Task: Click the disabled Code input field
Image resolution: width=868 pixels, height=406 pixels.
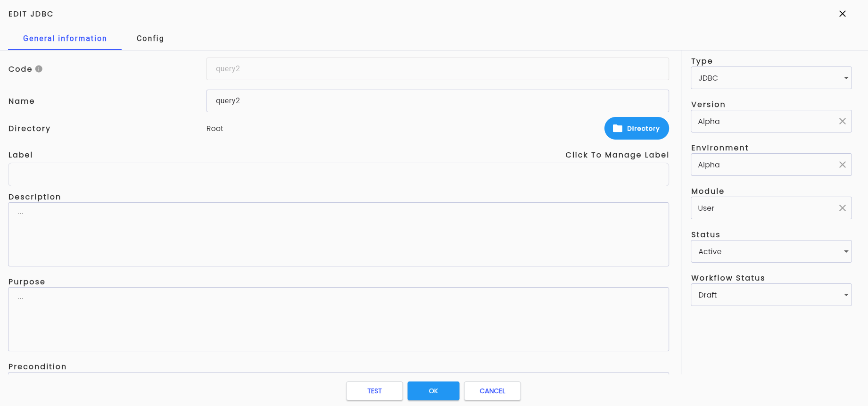Action: click(438, 69)
